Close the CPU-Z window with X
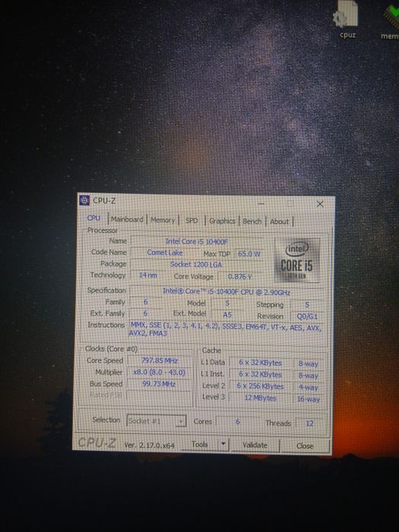Screen dimensions: 399x532 [x=320, y=204]
